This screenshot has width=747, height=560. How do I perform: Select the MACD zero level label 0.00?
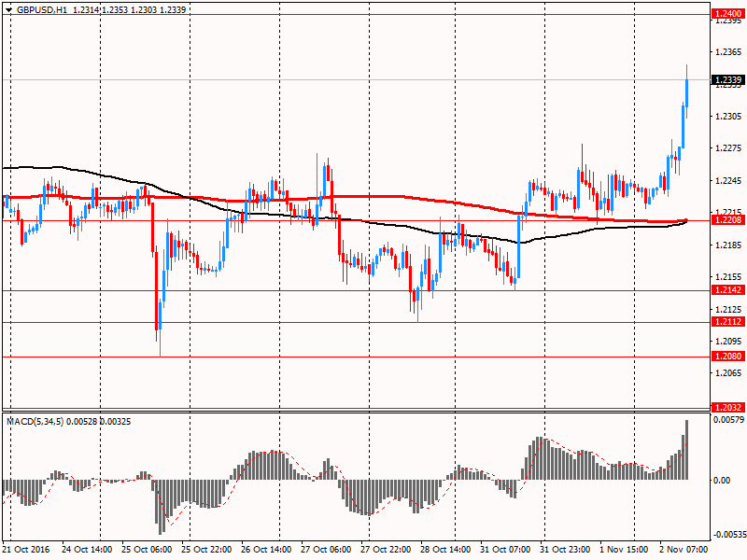tap(722, 480)
